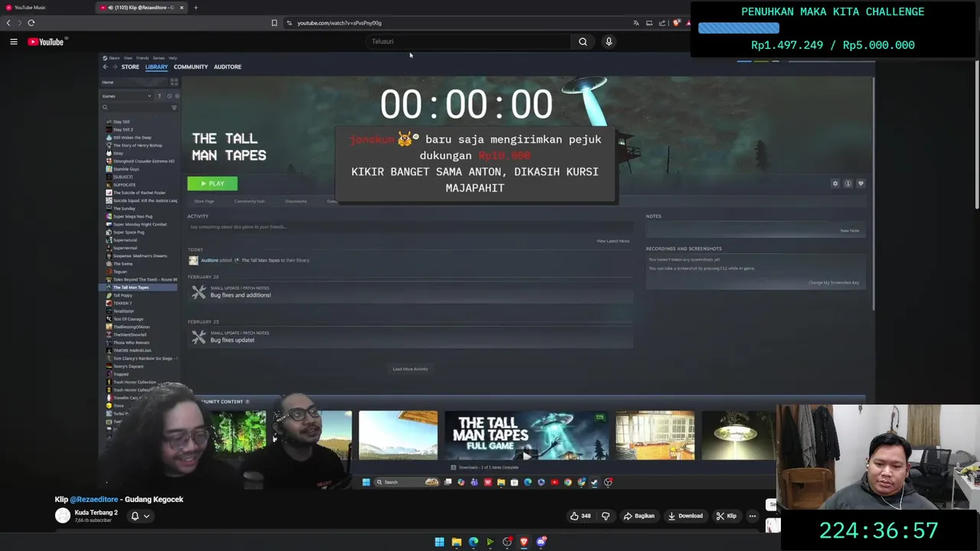
Task: Click the Download button
Action: (x=685, y=516)
